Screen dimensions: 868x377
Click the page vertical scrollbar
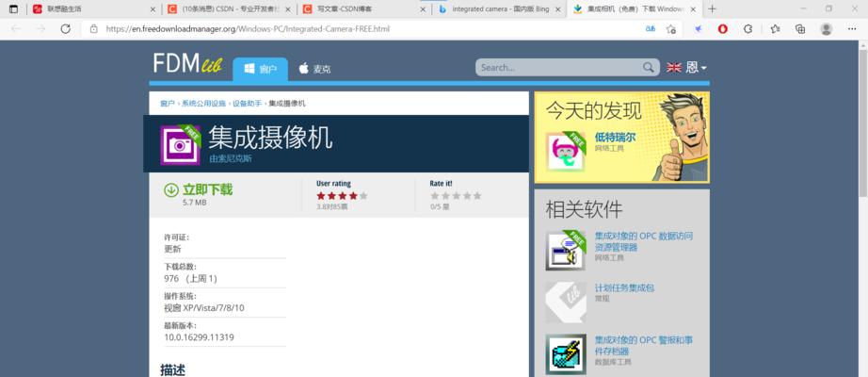pyautogui.click(x=862, y=122)
